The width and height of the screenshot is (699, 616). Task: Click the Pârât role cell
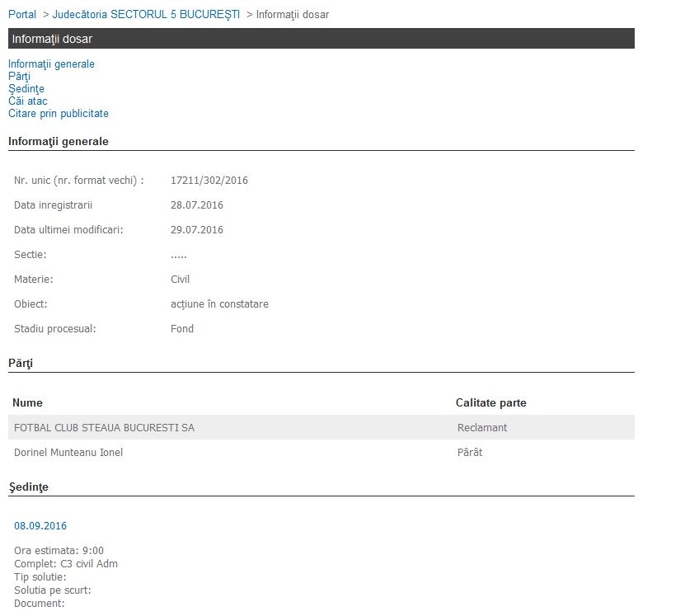click(x=470, y=453)
